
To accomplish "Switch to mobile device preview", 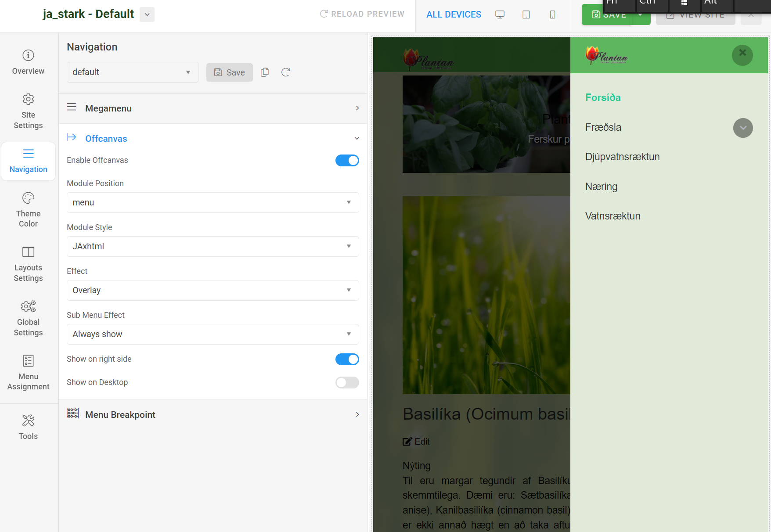I will (553, 14).
